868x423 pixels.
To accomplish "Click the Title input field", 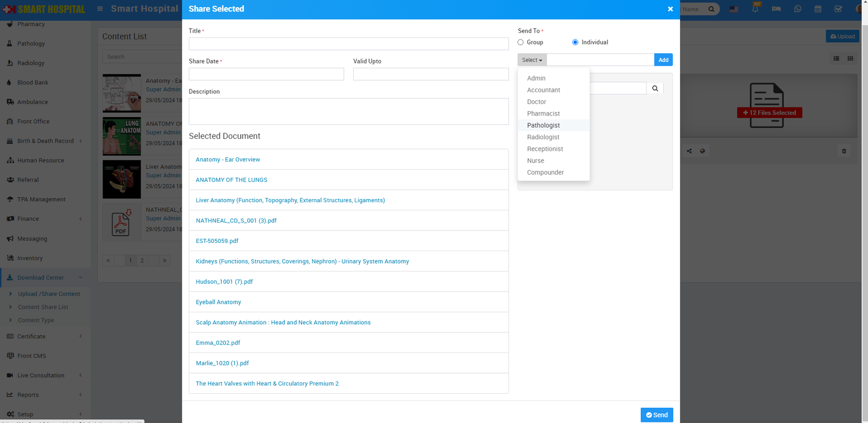I will [348, 44].
